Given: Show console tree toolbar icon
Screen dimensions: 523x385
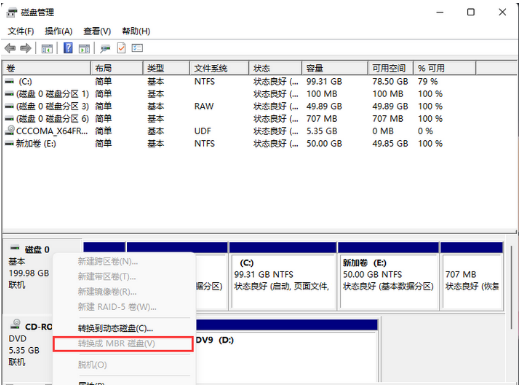Looking at the screenshot, I should [x=47, y=49].
